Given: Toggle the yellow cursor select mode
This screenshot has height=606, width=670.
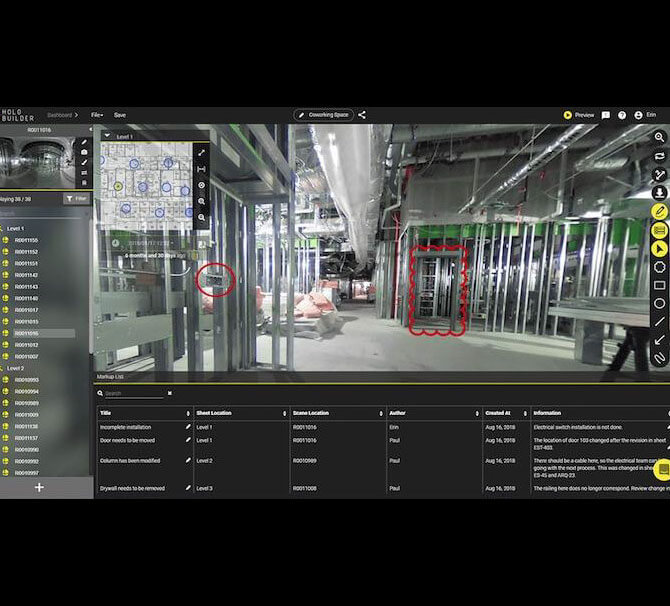Looking at the screenshot, I should point(660,248).
